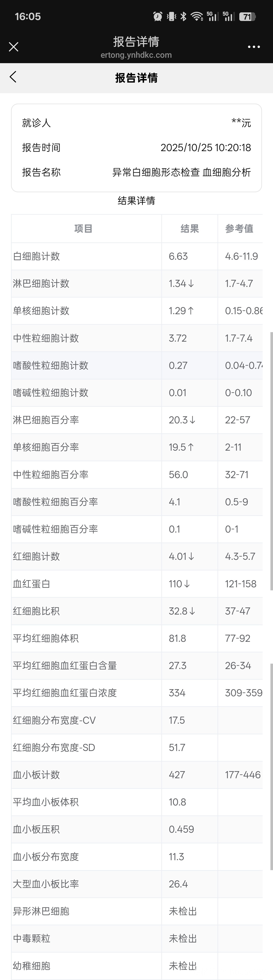Tap the back arrow chevron
The width and height of the screenshot is (273, 980).
(x=13, y=77)
